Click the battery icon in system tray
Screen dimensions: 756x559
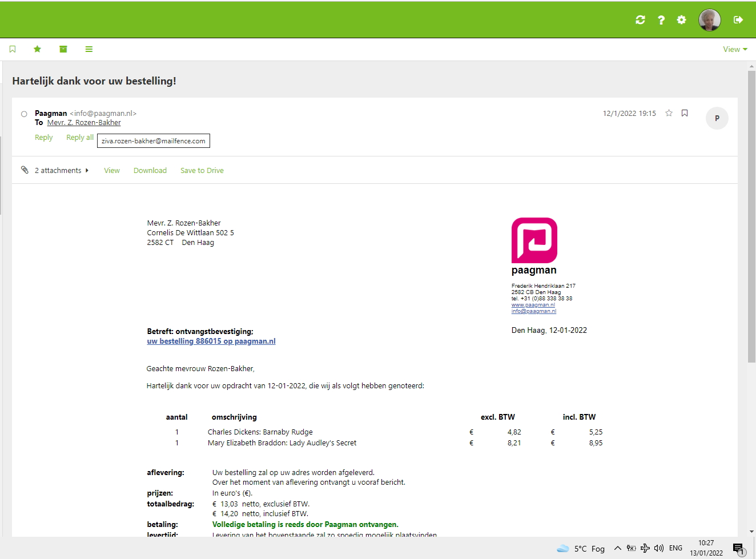(x=631, y=548)
